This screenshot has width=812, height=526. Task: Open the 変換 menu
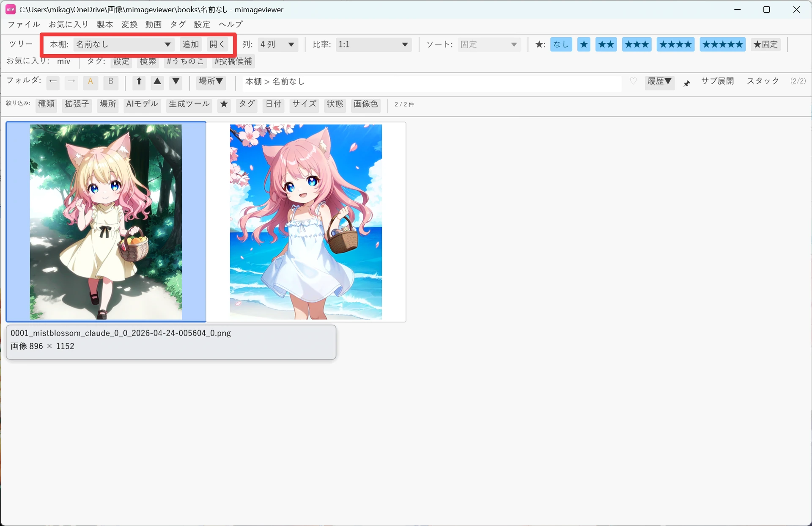129,25
